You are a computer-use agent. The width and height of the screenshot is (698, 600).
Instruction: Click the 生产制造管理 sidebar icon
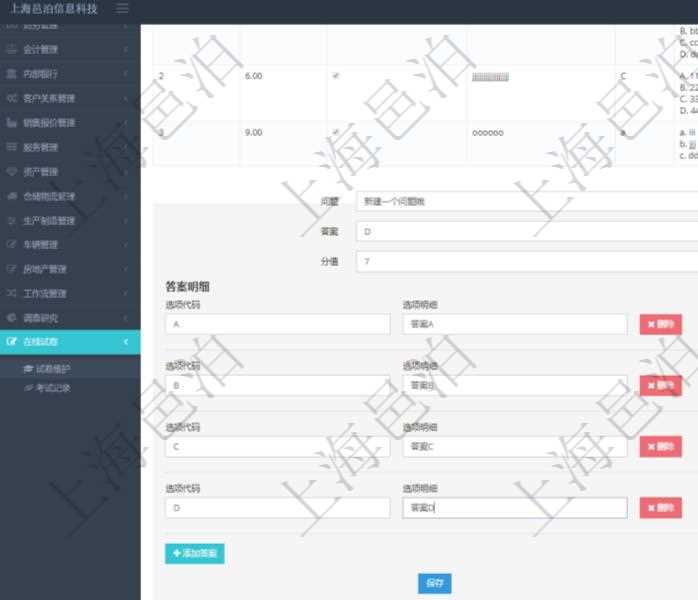click(12, 220)
